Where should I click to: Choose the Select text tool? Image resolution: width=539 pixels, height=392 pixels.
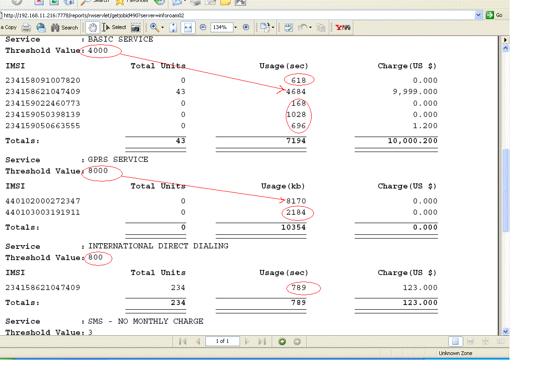click(114, 28)
